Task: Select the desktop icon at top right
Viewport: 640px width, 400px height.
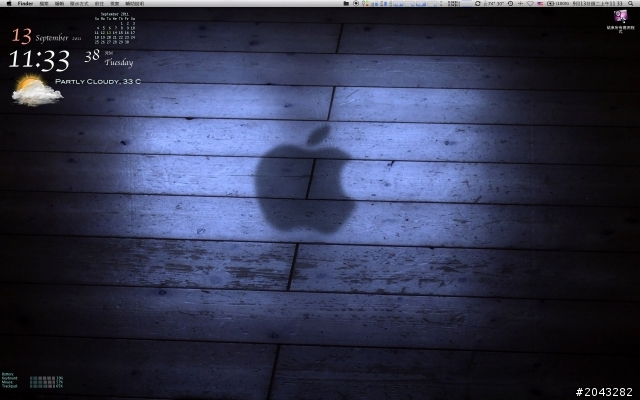Action: tap(620, 16)
